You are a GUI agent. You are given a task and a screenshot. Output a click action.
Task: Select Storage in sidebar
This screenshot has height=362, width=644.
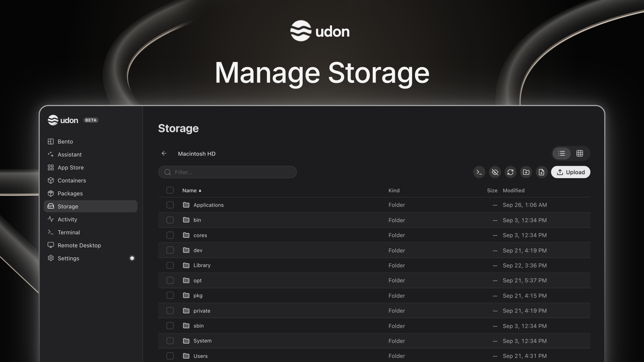click(91, 206)
